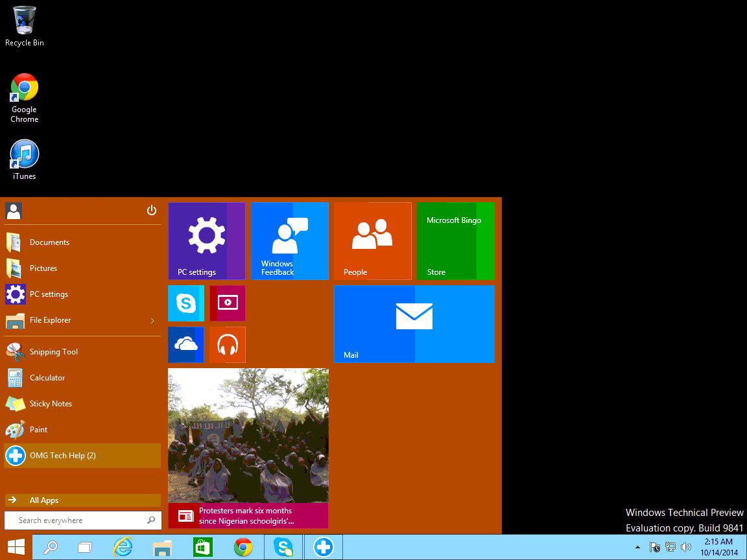
Task: Open the Mail tile
Action: tap(414, 324)
